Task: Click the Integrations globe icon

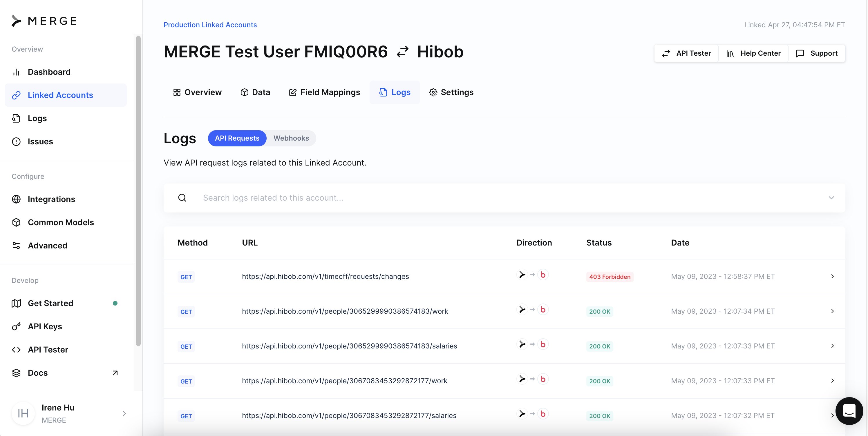Action: (16, 199)
